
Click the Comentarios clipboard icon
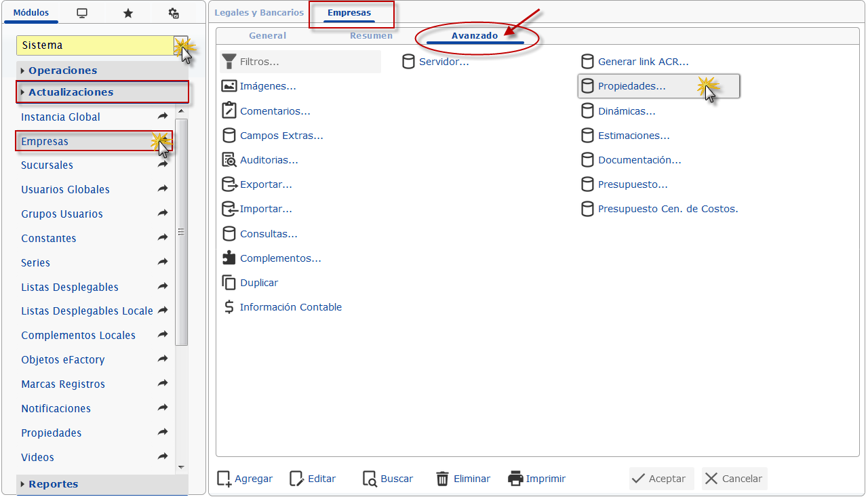(229, 111)
